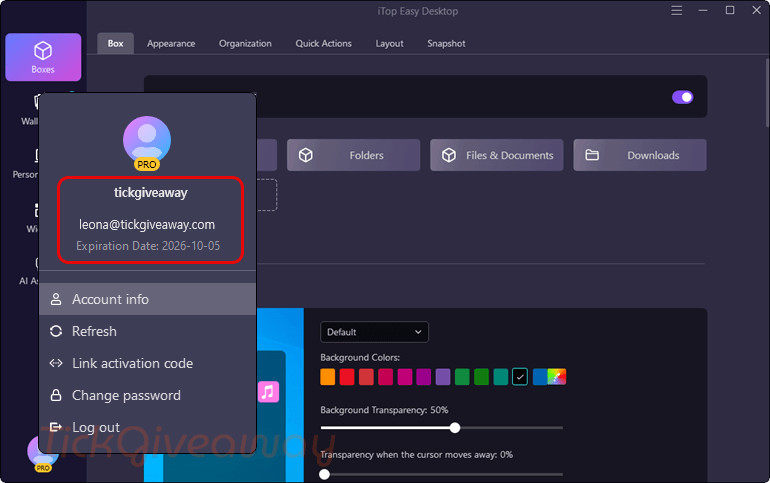770x483 pixels.
Task: Click the vertical scrollbar on the right
Action: (x=767, y=93)
